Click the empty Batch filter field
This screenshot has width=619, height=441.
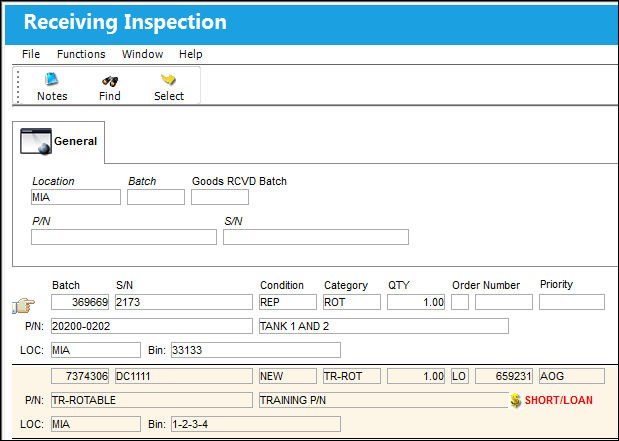(x=156, y=197)
